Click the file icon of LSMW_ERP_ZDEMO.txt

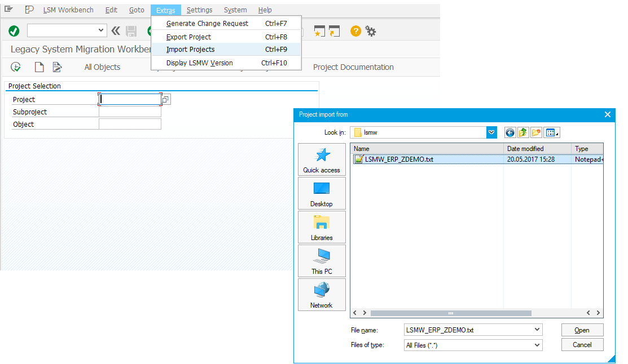(359, 159)
